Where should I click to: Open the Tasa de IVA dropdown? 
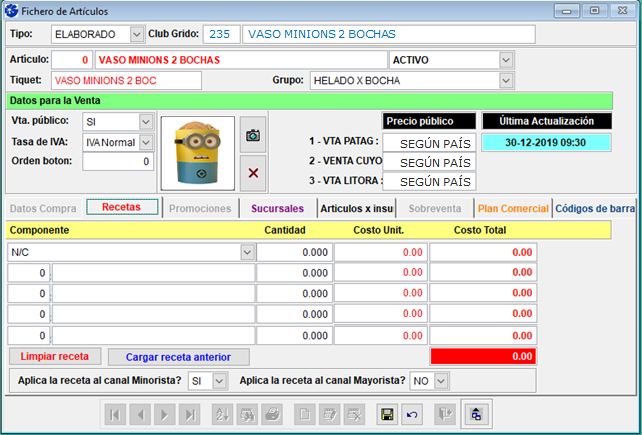click(146, 142)
